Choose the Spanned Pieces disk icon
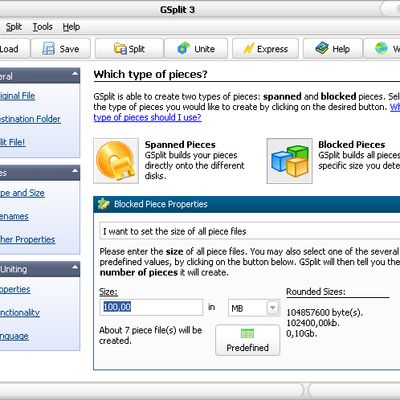400x400 pixels. (116, 161)
